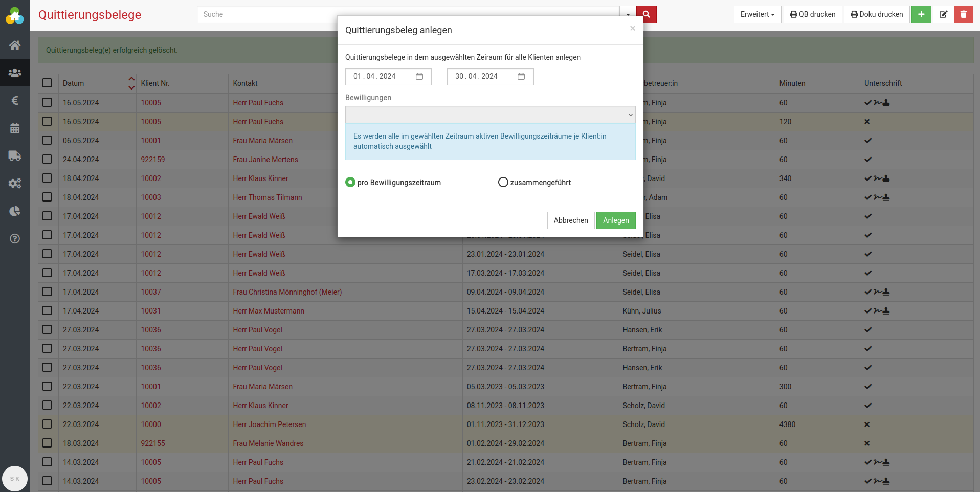Tick the select-all checkbox in table header
The height and width of the screenshot is (492, 980).
click(47, 83)
